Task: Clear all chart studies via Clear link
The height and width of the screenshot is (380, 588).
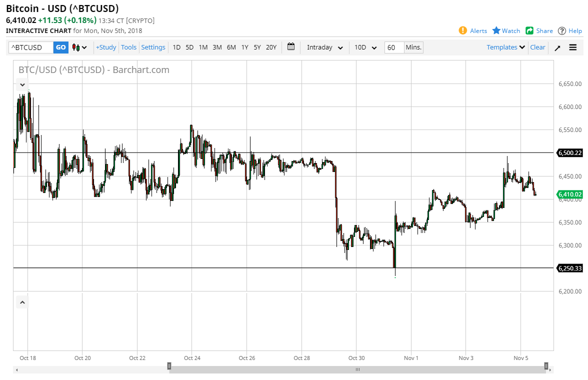Action: pyautogui.click(x=537, y=47)
